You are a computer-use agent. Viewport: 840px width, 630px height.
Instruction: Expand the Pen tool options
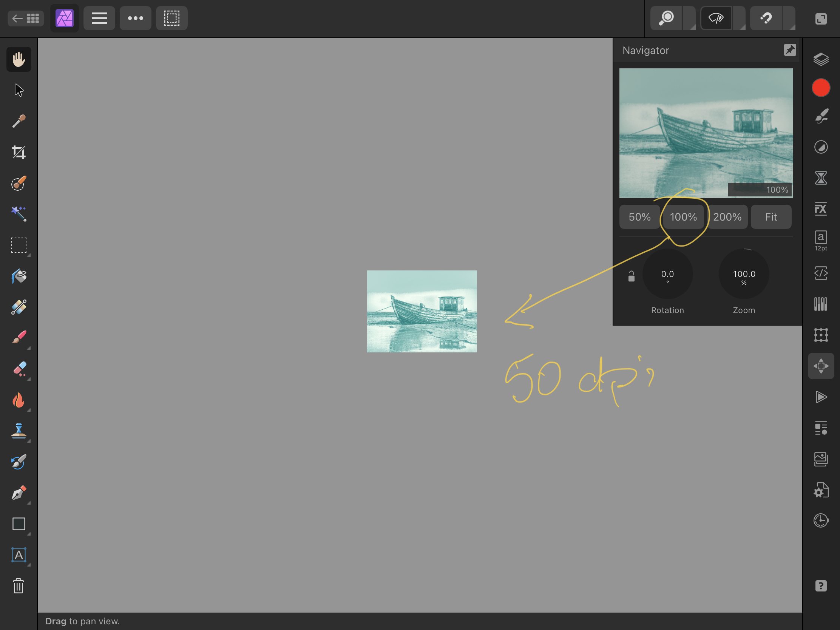point(28,503)
